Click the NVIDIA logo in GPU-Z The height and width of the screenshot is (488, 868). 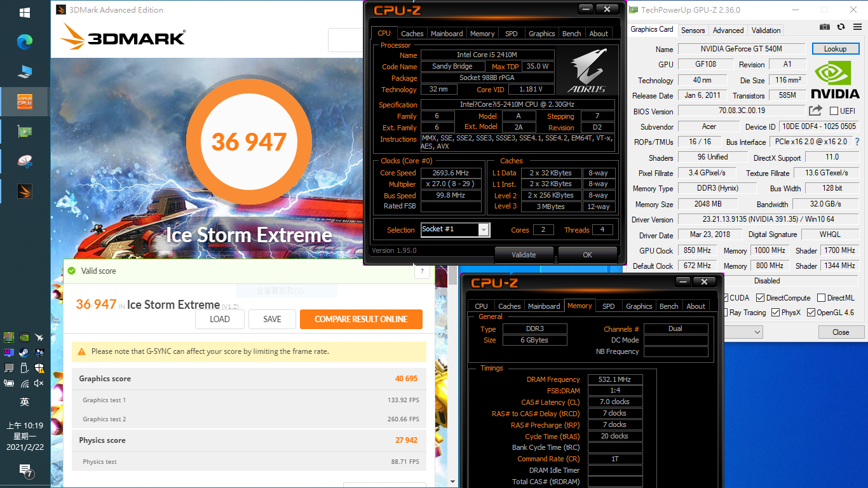(836, 79)
